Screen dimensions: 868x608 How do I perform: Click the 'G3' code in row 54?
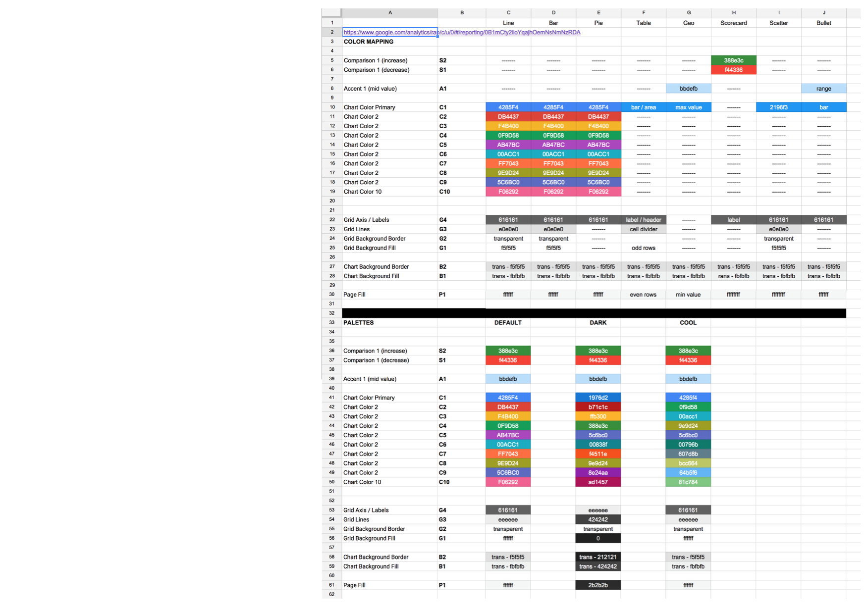click(442, 520)
